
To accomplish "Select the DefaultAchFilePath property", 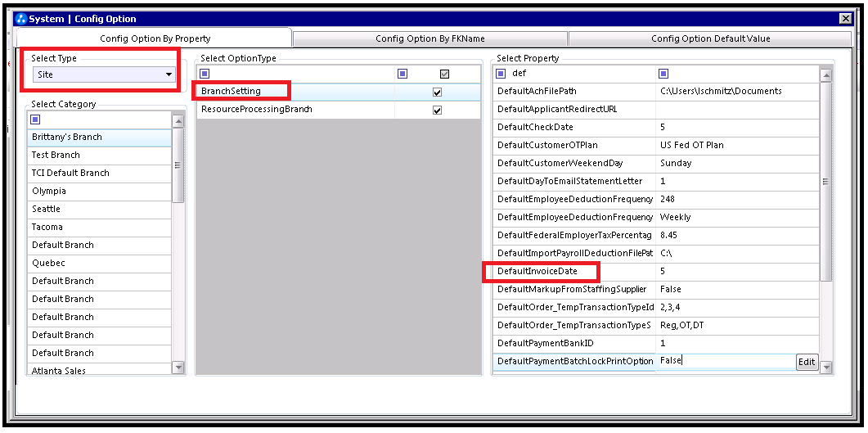I will 574,92.
